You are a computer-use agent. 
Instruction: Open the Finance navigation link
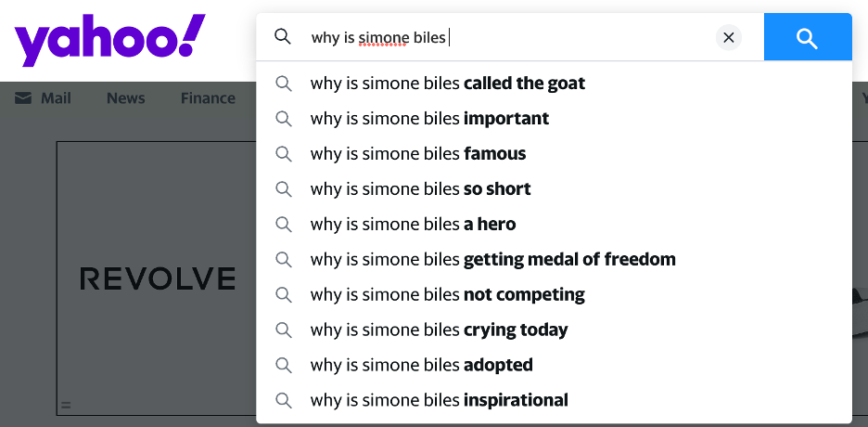(208, 98)
